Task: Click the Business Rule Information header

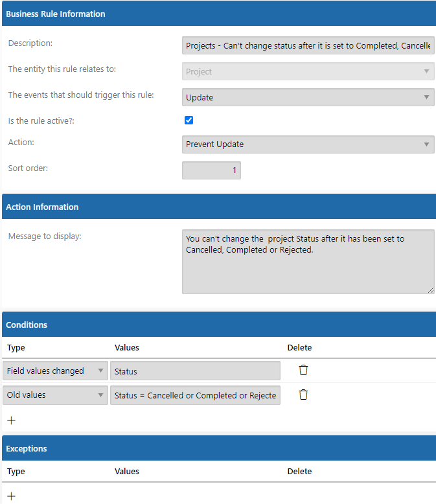Action: pyautogui.click(x=219, y=14)
